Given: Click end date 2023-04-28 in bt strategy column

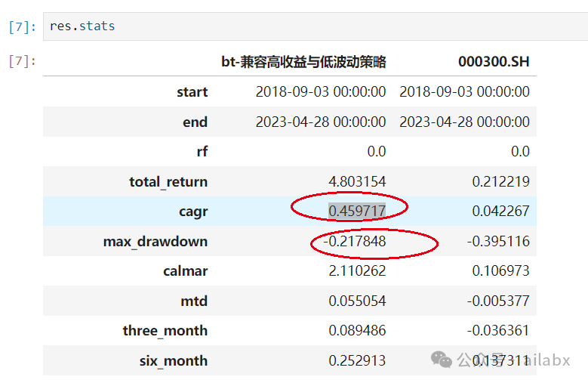Looking at the screenshot, I should (x=321, y=122).
